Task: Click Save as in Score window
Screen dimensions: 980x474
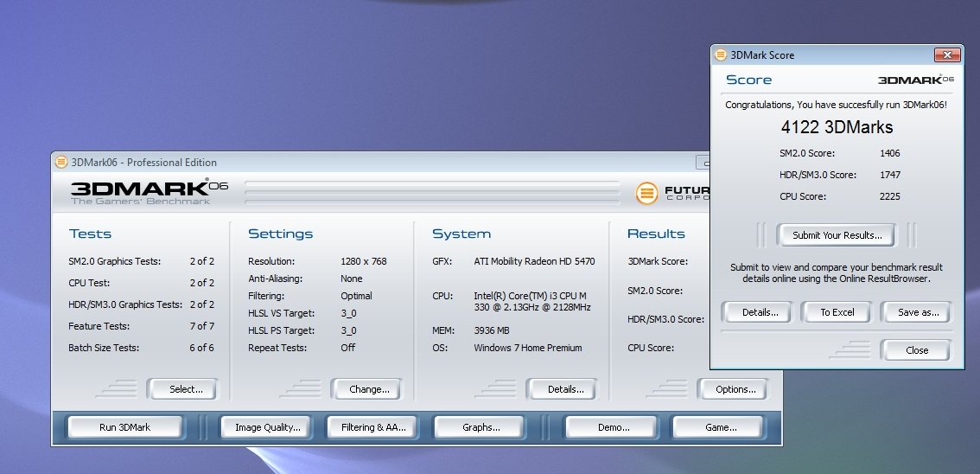Action: 918,312
